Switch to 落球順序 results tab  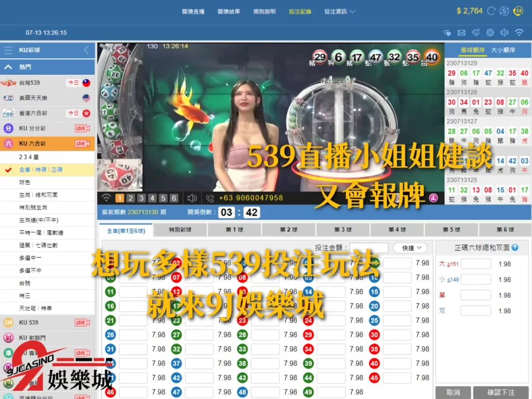[x=473, y=50]
